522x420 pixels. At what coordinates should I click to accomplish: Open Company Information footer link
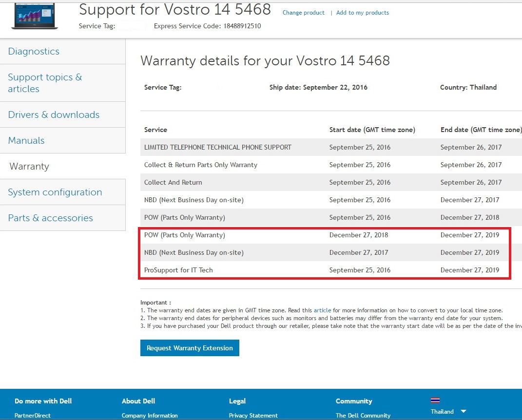pos(150,415)
